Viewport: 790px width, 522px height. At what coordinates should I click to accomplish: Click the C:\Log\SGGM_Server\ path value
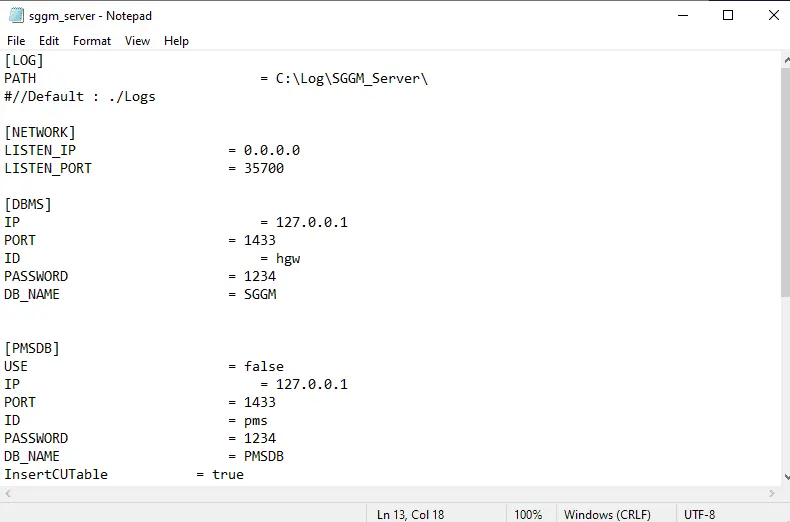pyautogui.click(x=352, y=79)
